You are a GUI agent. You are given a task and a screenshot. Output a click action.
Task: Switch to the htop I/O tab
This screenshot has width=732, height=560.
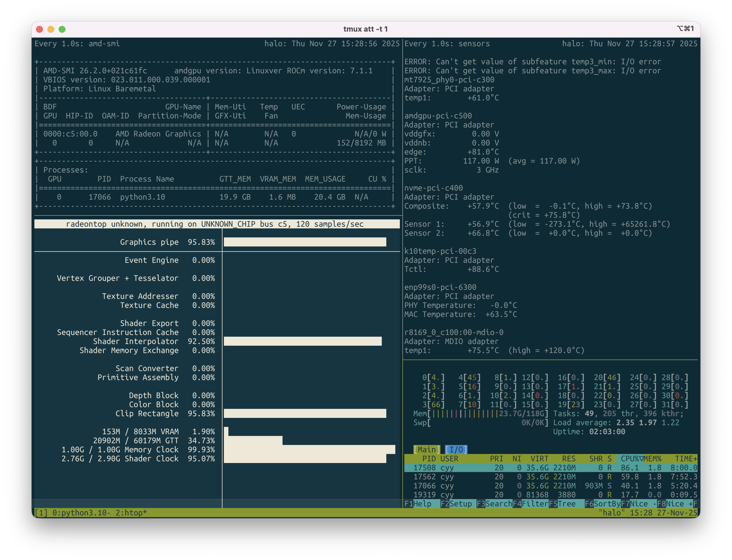(456, 449)
